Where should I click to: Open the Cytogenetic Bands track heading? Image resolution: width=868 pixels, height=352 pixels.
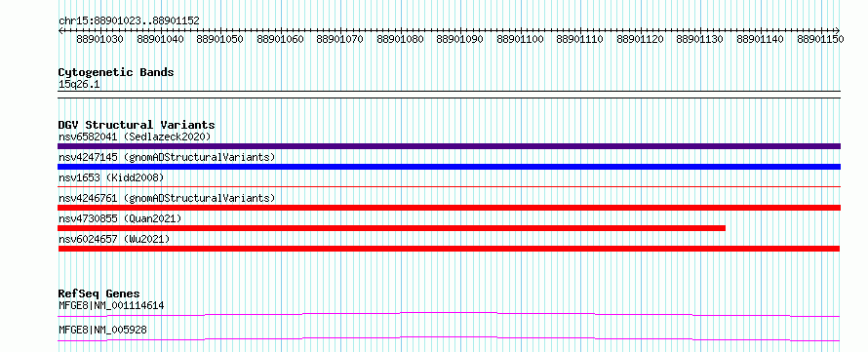point(116,72)
